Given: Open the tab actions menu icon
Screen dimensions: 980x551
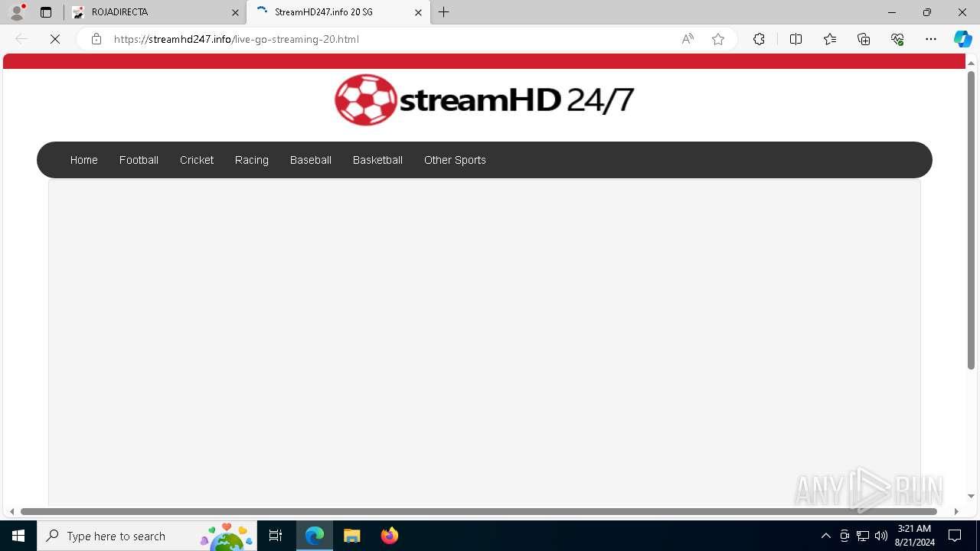Looking at the screenshot, I should coord(46,12).
